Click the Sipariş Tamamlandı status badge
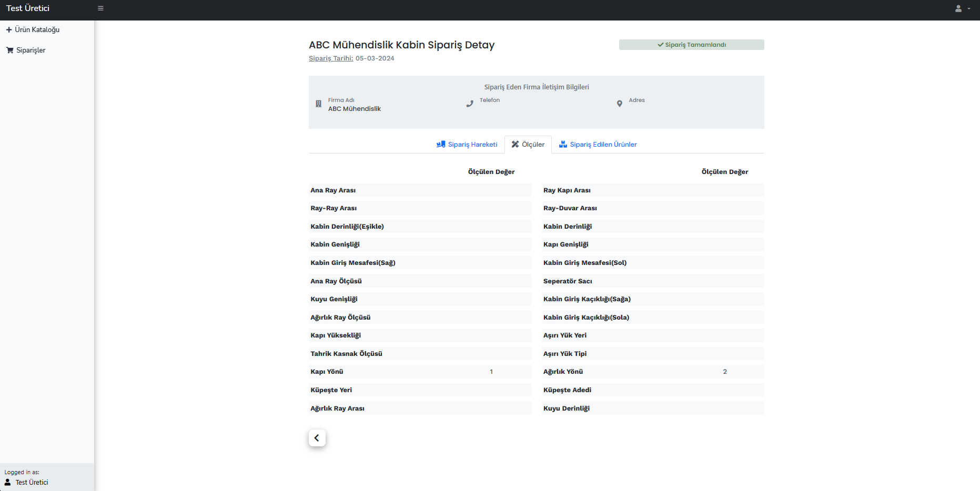Screen dimensions: 980x491 point(691,45)
